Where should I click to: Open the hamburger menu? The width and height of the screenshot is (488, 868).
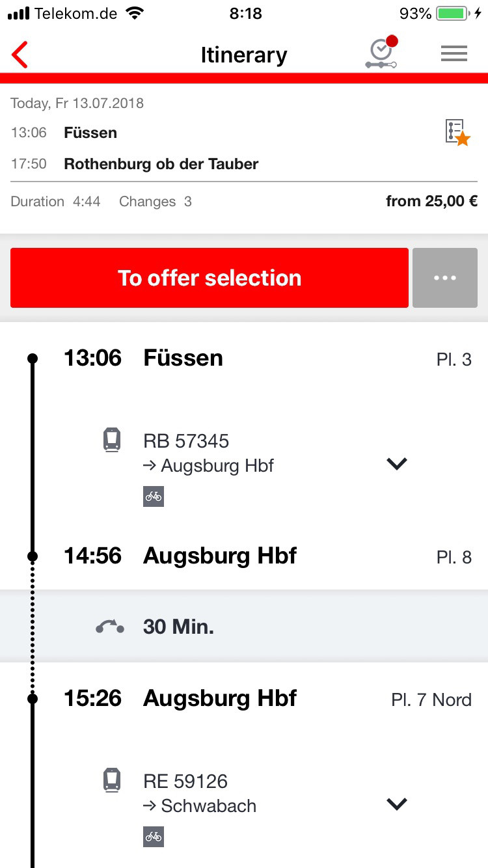coord(454,54)
